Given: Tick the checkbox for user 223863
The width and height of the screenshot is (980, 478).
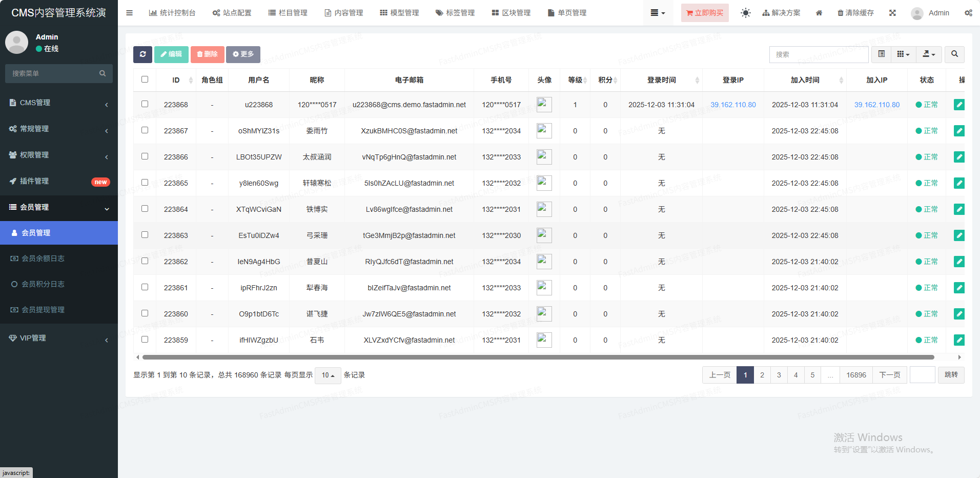Looking at the screenshot, I should [145, 235].
